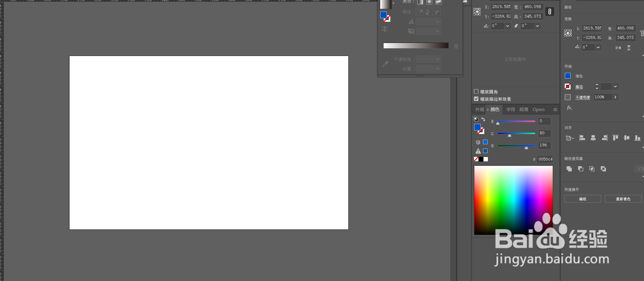This screenshot has width=644, height=281.
Task: Open the gradient swatch preset dropdown arrow
Action: (393, 3)
